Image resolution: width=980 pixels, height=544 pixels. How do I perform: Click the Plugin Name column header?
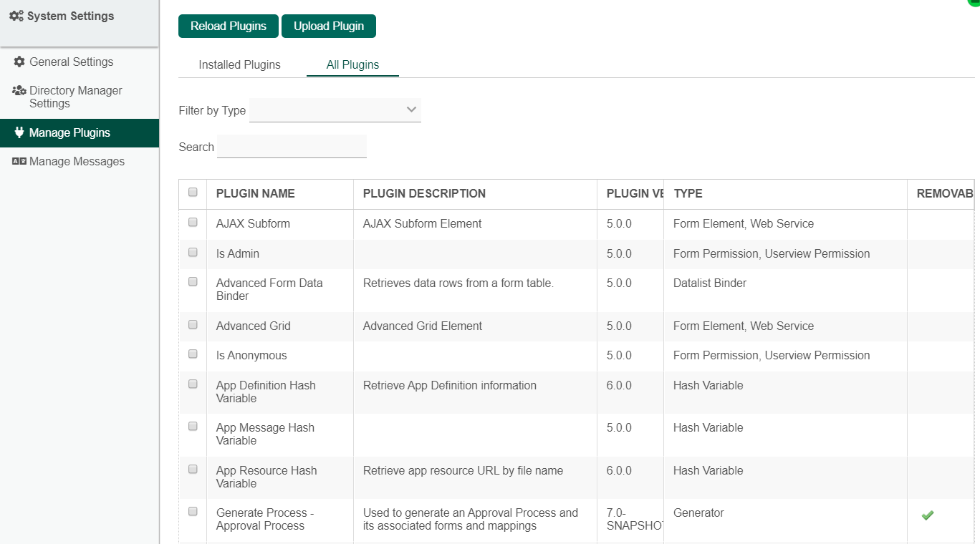tap(255, 193)
